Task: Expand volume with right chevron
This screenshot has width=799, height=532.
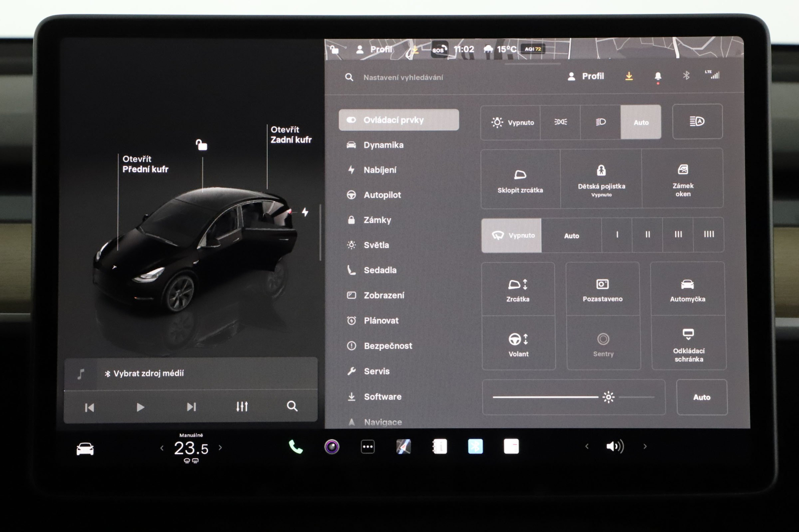Action: tap(645, 446)
